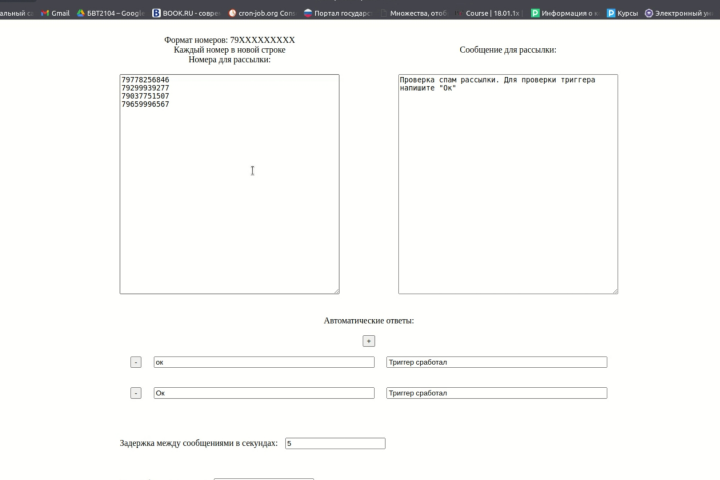Image resolution: width=720 pixels, height=480 pixels.
Task: Open the cron-job.org Console bookmark
Action: pyautogui.click(x=262, y=13)
